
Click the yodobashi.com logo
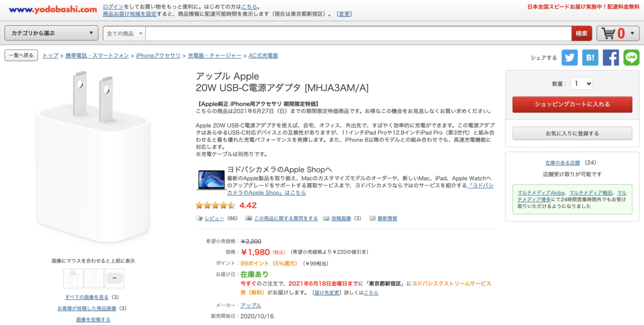pyautogui.click(x=53, y=10)
